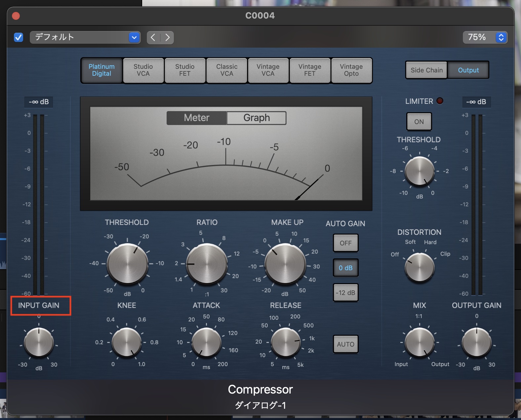
Task: Click the Mix knob
Action: [x=419, y=343]
